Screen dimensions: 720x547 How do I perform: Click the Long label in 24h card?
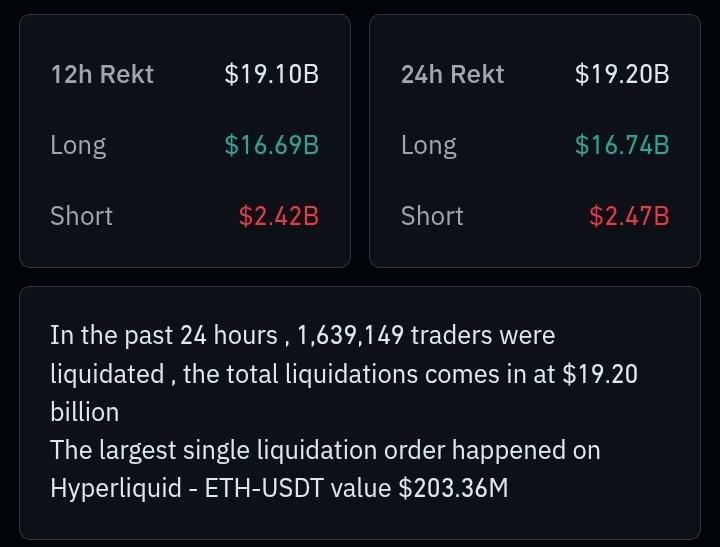point(429,145)
